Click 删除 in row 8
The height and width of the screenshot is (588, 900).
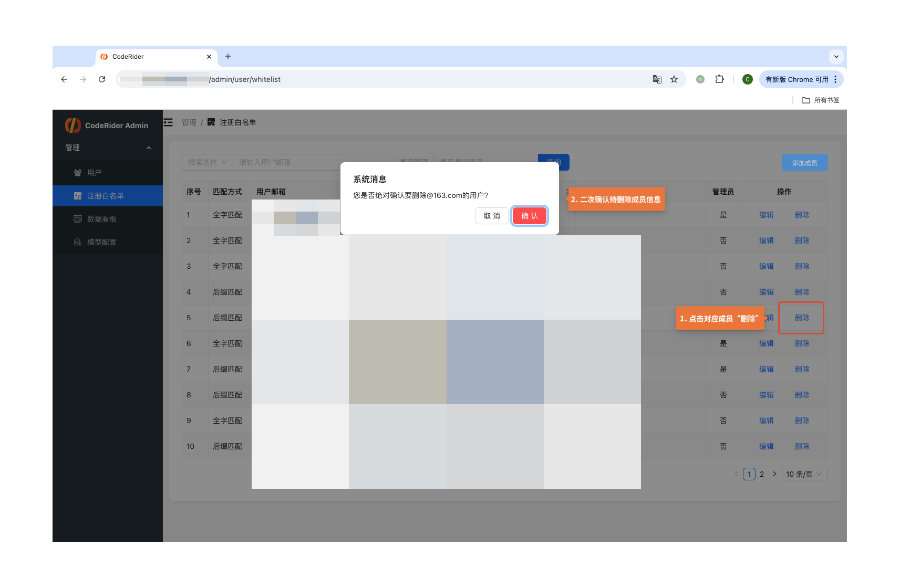[802, 395]
